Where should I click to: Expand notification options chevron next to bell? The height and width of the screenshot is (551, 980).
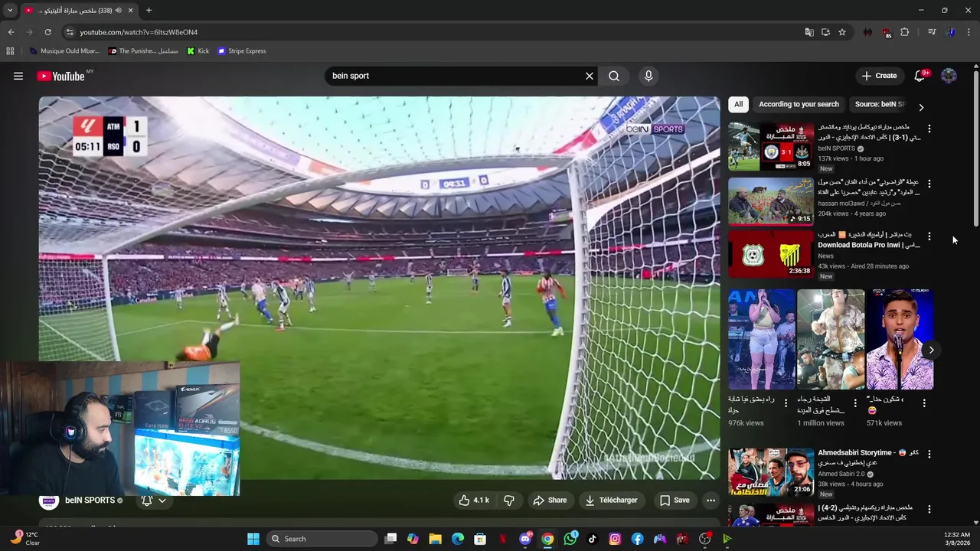tap(162, 500)
